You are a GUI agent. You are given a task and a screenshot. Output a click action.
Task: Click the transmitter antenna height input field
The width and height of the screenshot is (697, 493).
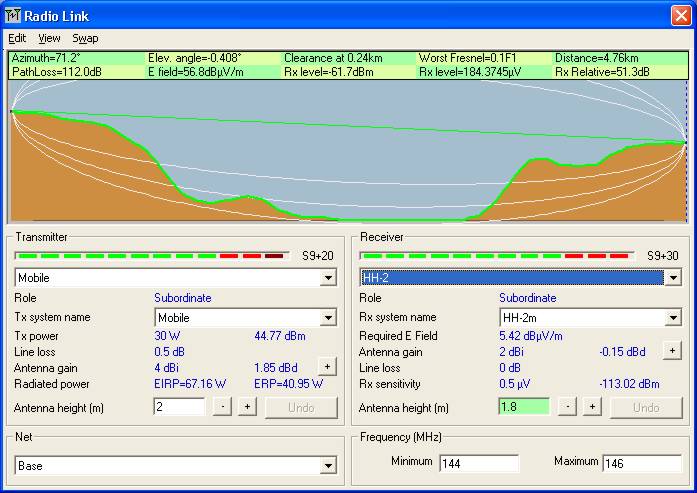coord(179,407)
